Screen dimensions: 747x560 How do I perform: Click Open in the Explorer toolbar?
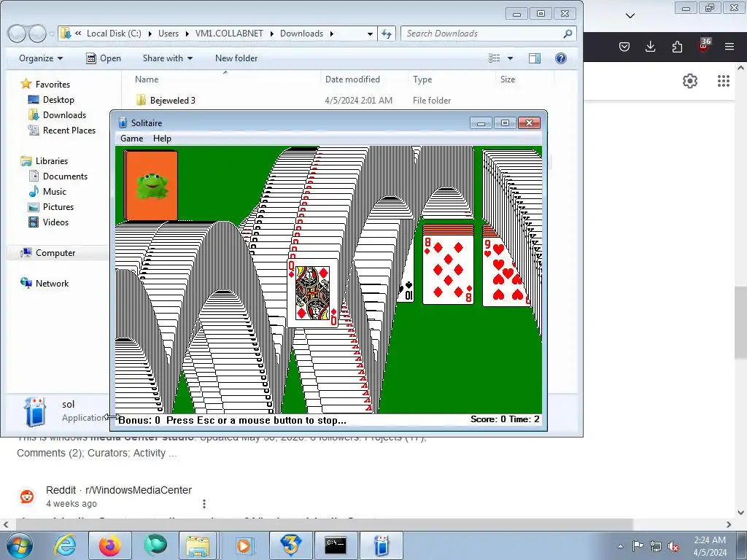(104, 58)
